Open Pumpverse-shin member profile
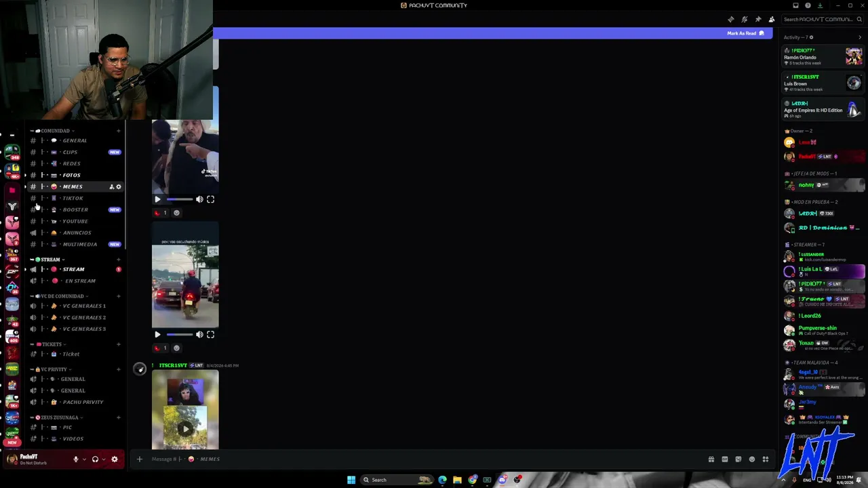The width and height of the screenshot is (868, 488). tap(823, 330)
